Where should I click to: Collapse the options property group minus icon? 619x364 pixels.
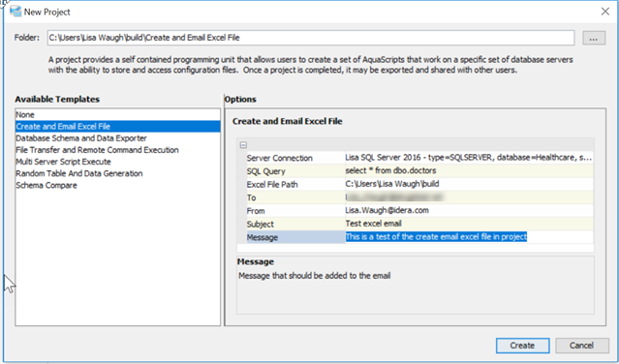[243, 145]
